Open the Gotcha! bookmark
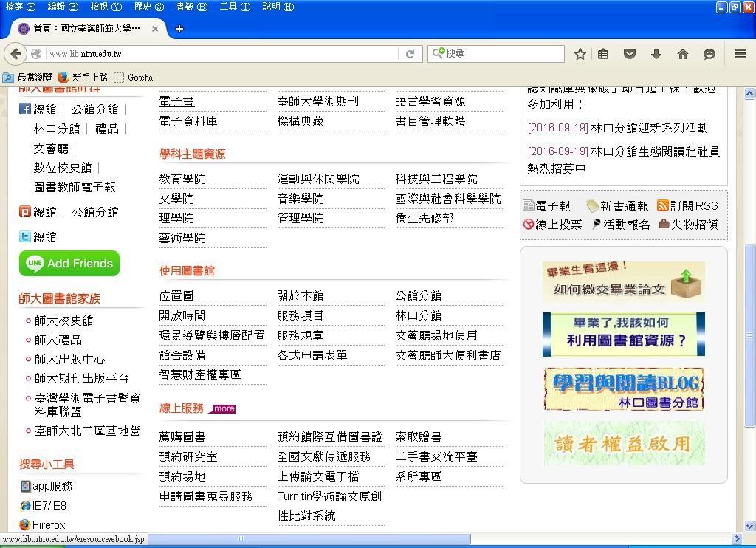The image size is (756, 548). [134, 78]
